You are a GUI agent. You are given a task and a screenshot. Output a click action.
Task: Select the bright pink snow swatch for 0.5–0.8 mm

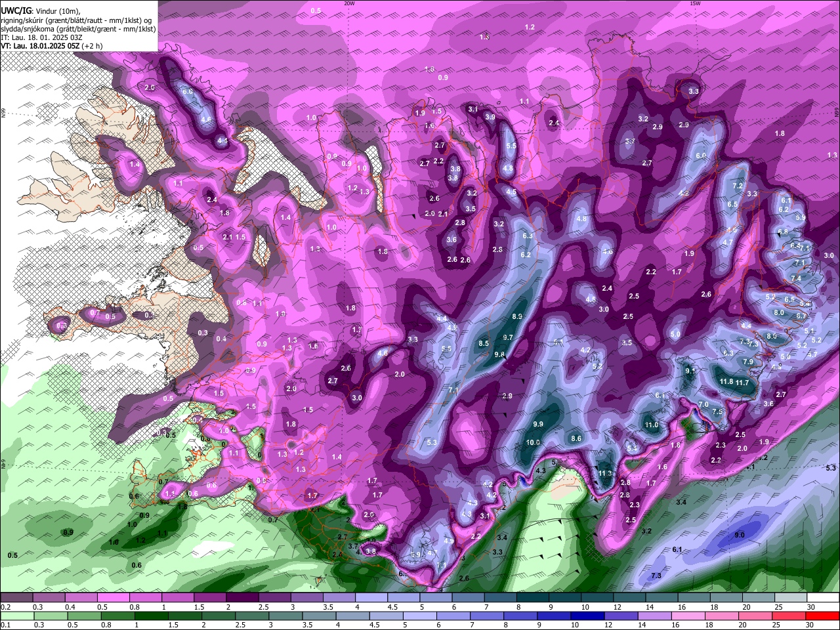pyautogui.click(x=114, y=598)
